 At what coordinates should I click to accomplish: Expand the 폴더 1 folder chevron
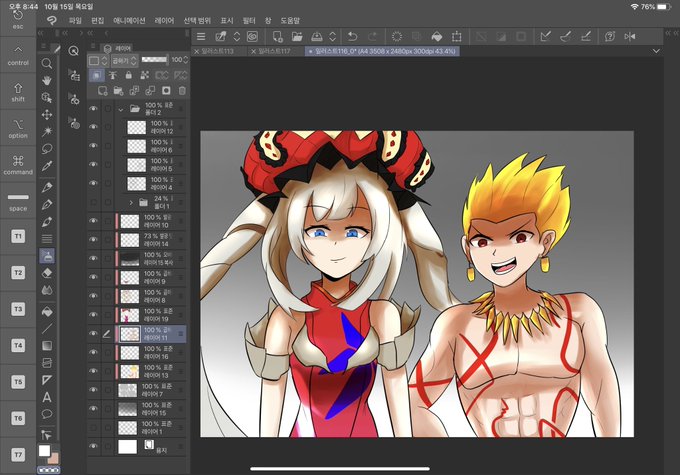coord(131,202)
